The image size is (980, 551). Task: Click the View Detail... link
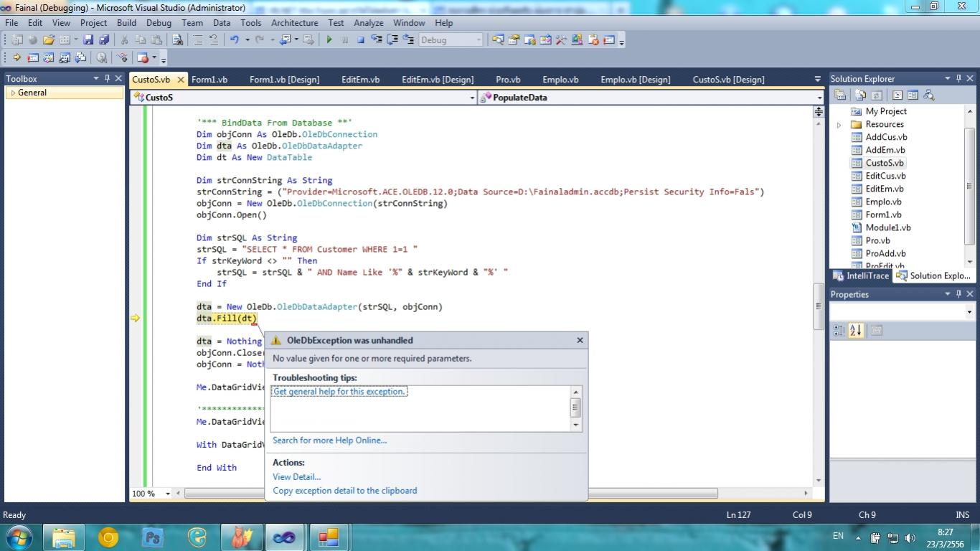point(296,476)
